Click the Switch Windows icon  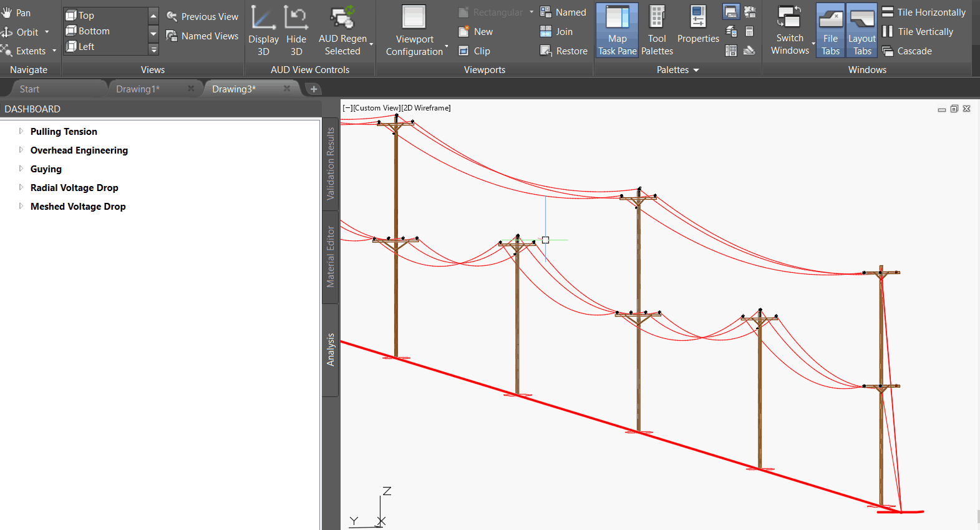tap(790, 30)
